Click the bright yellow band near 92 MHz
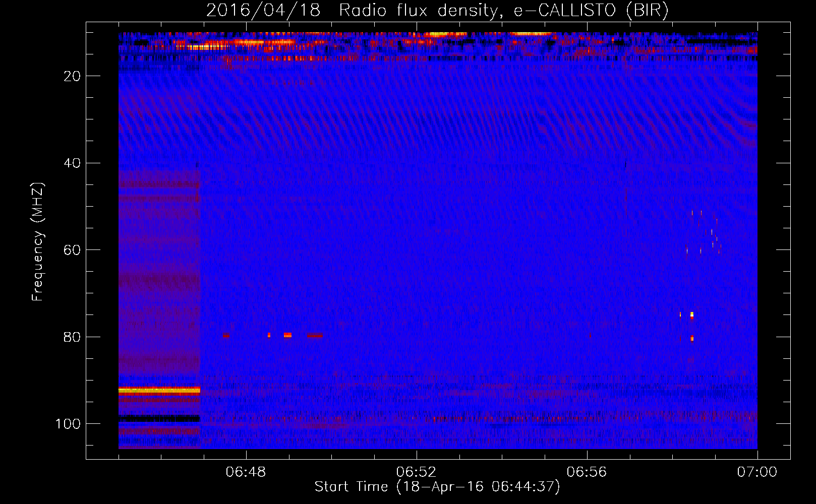The image size is (816, 504). [159, 390]
